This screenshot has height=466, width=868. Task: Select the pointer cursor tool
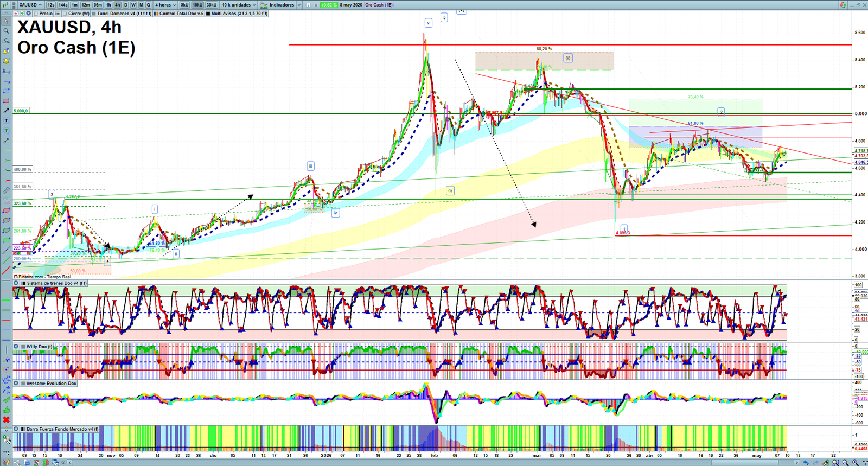[6, 21]
